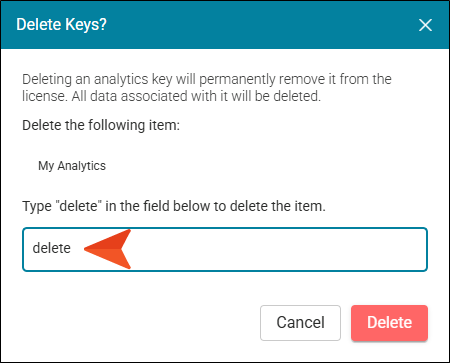Image resolution: width=450 pixels, height=363 pixels.
Task: Confirm deletion with the red Delete button
Action: coord(389,323)
